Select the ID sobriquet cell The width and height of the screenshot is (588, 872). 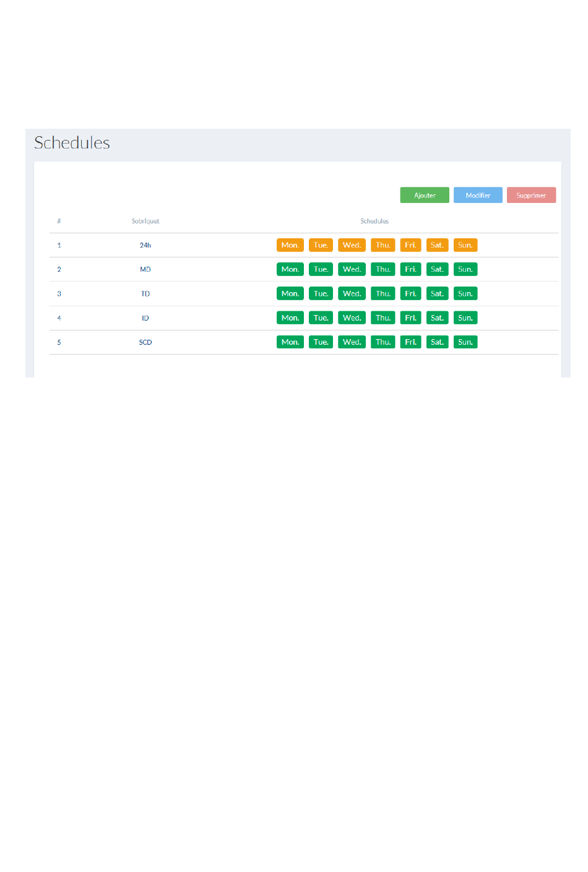tap(145, 317)
